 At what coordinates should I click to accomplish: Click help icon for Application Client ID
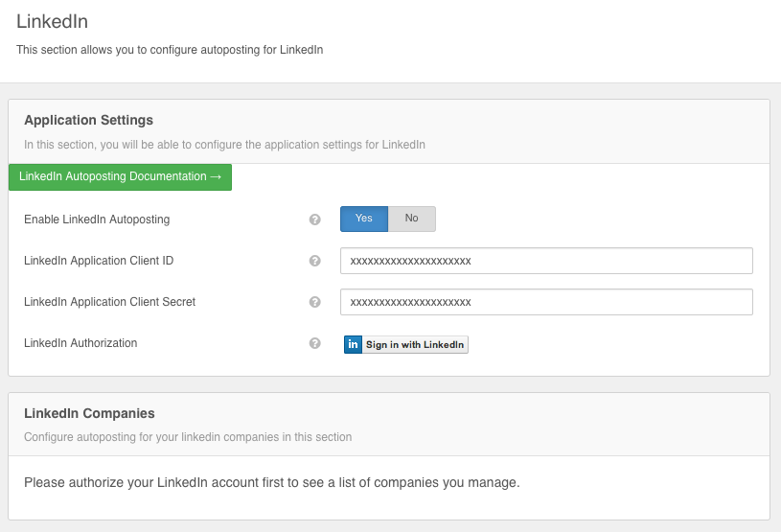314,261
